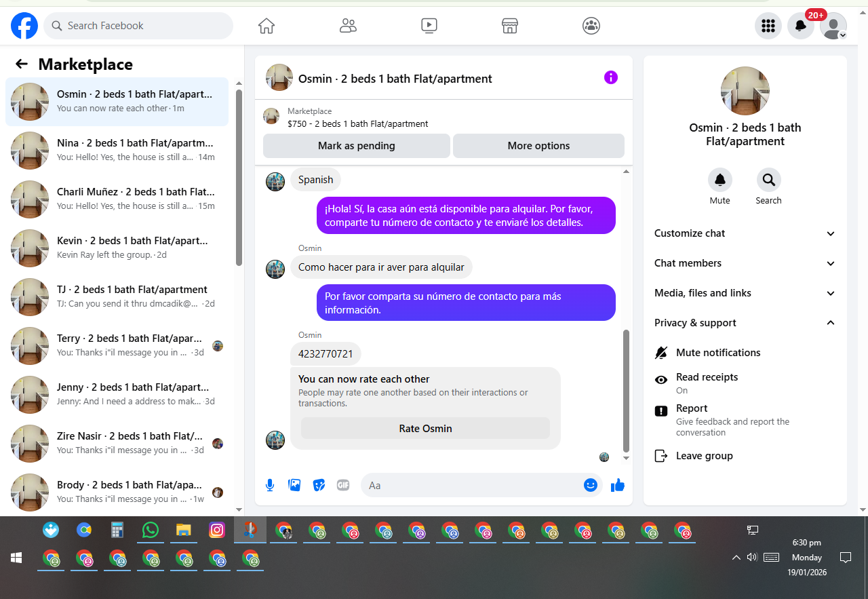Image resolution: width=868 pixels, height=599 pixels.
Task: Click Report in Privacy & support
Action: coord(745,420)
